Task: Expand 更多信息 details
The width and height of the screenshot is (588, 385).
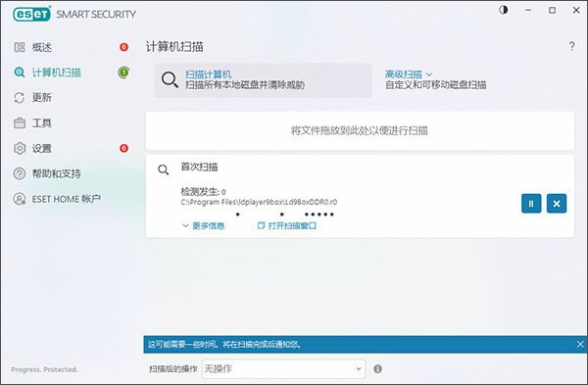Action: coord(203,225)
